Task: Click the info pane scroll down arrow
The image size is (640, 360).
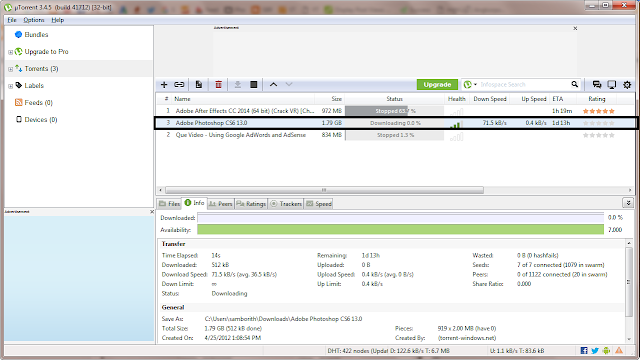Action: pos(629,340)
